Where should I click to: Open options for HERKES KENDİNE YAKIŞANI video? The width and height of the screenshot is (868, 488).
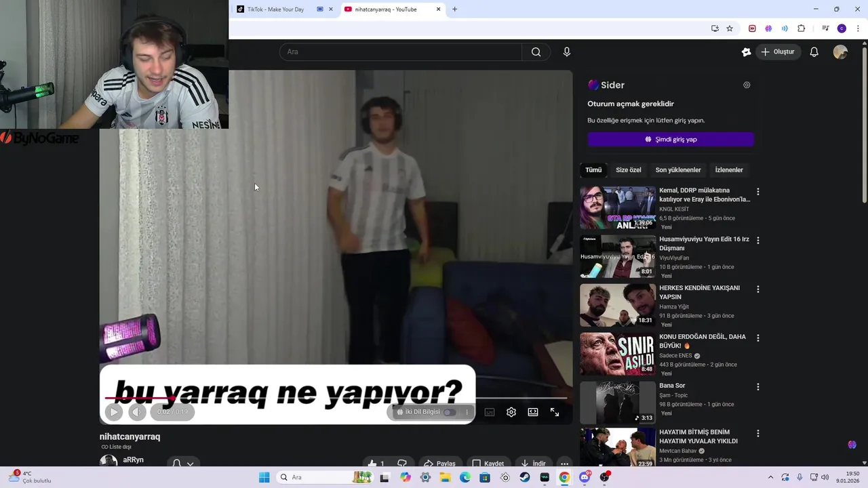coord(757,289)
